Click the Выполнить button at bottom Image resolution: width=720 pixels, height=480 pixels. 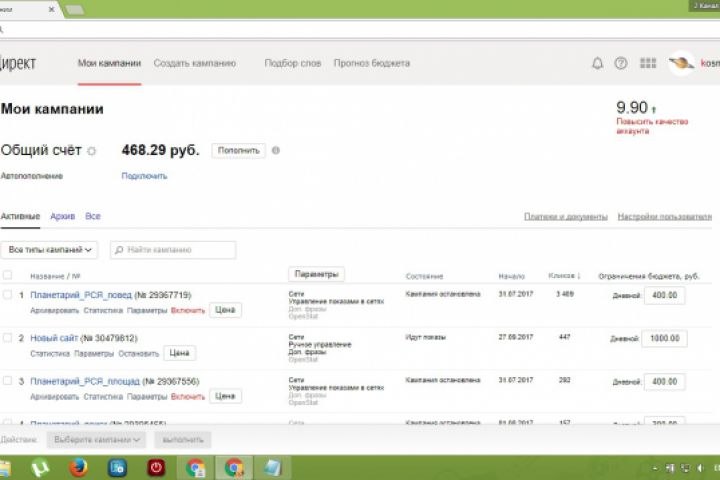[183, 440]
